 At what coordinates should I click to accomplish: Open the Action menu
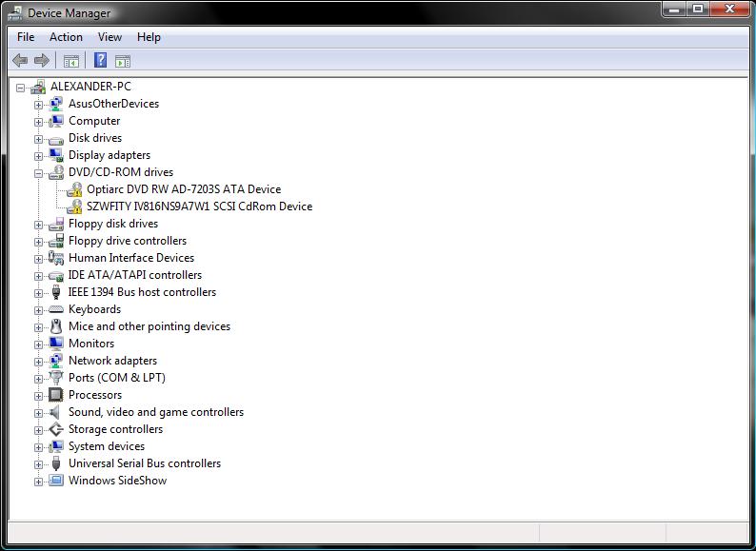tap(66, 37)
